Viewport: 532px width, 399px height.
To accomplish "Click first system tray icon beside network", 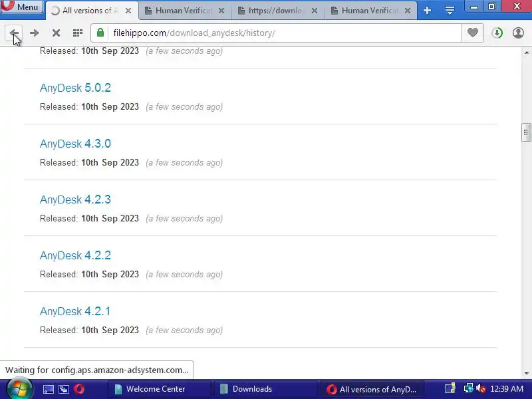I will (450, 389).
